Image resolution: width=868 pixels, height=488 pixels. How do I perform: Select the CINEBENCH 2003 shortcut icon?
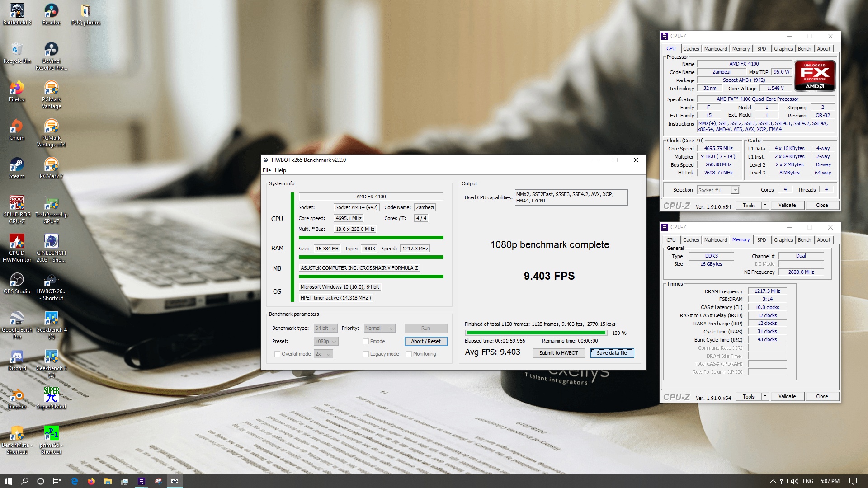51,248
